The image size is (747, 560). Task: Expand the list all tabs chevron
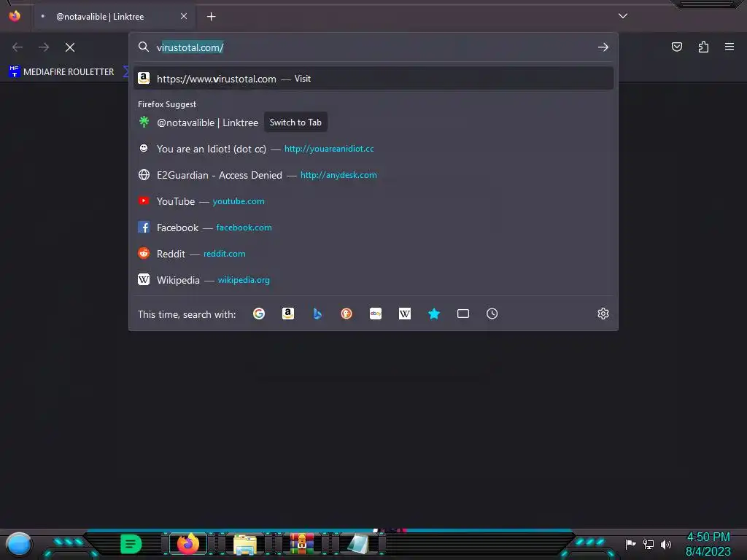point(623,16)
